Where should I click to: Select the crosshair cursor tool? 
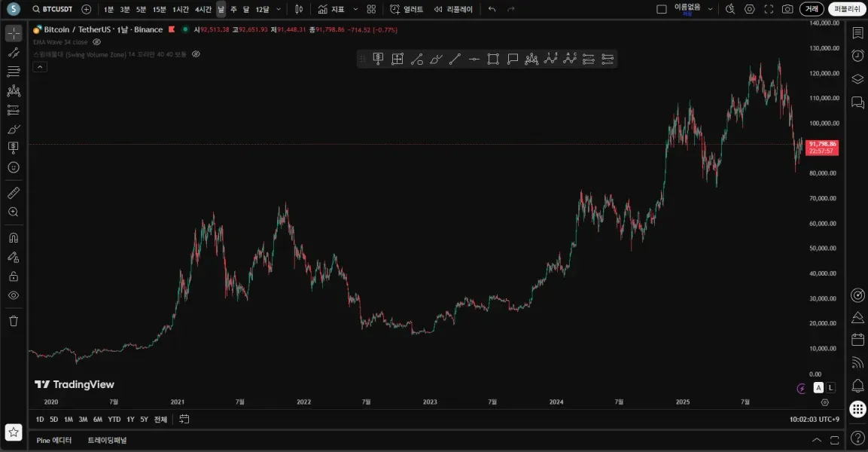(x=14, y=33)
